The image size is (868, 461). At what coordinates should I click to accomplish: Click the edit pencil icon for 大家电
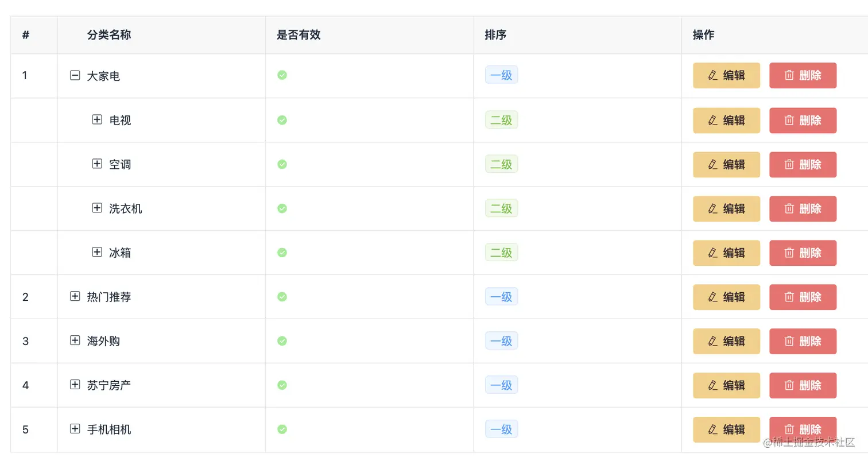tap(712, 75)
